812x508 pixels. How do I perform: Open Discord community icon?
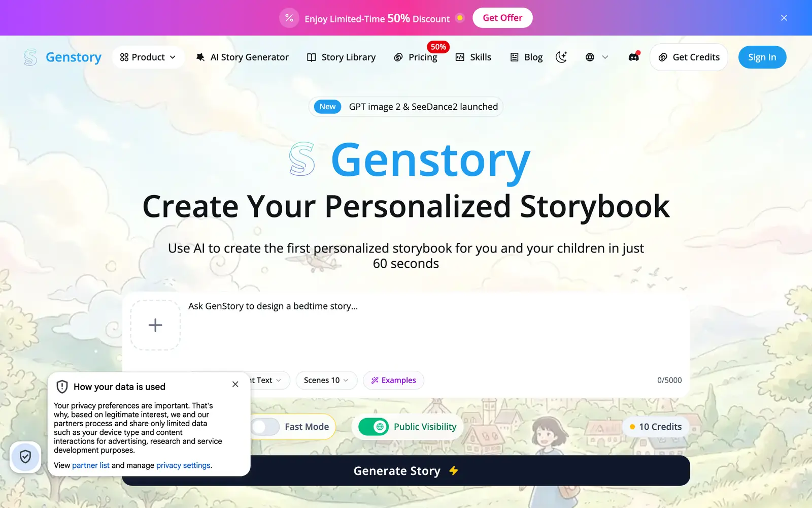tap(634, 57)
